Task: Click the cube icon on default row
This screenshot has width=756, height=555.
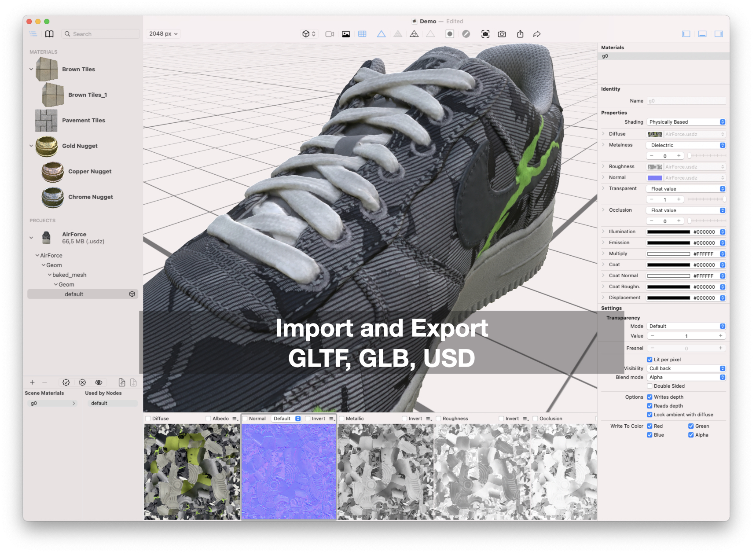Action: pos(132,294)
